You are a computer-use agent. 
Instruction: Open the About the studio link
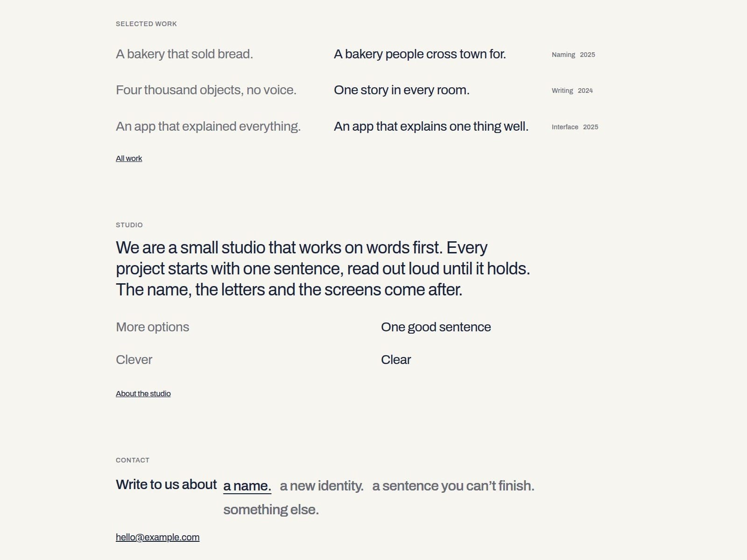click(143, 394)
